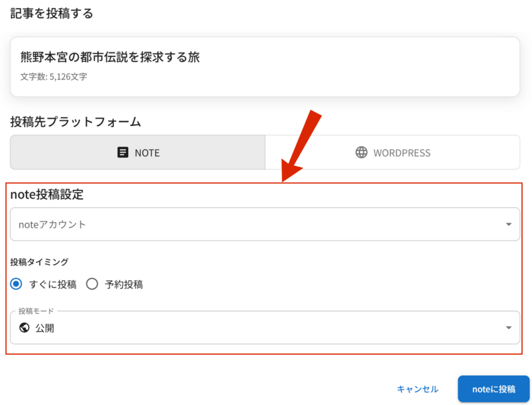Click the arrow on the noteアカウント field
Image resolution: width=532 pixels, height=405 pixels.
[x=508, y=225]
